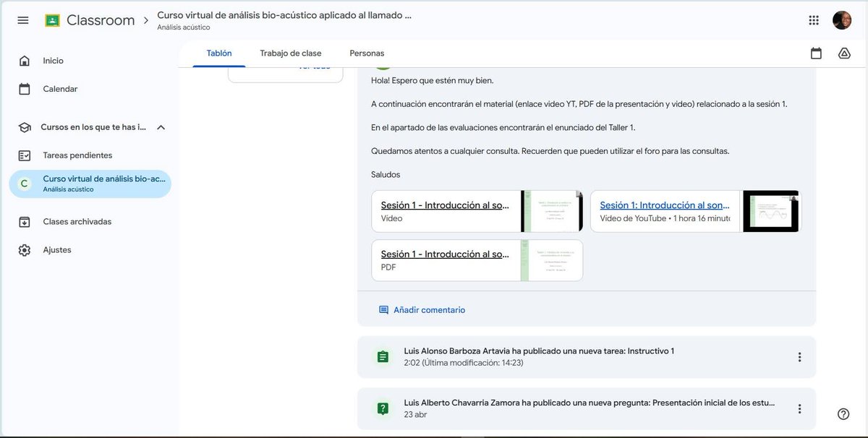Open the class calendar icon in tab bar
Viewport: 868px width, 438px height.
[x=816, y=53]
